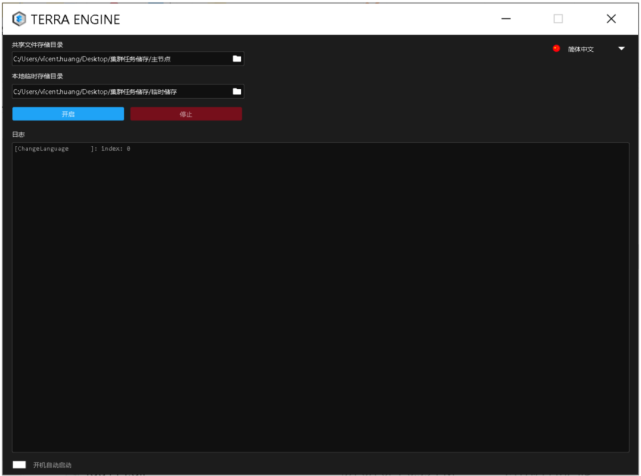Click the 共享文件存储目录 label
The height and width of the screenshot is (476, 641).
point(37,45)
